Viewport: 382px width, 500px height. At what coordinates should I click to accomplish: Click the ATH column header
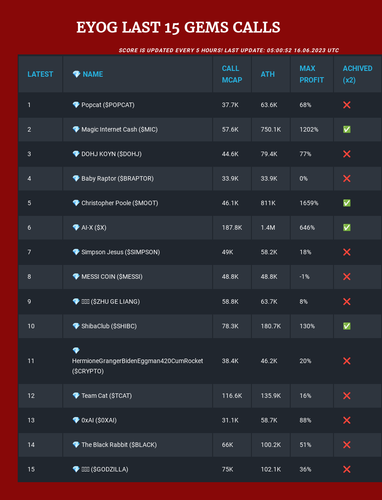coord(268,74)
